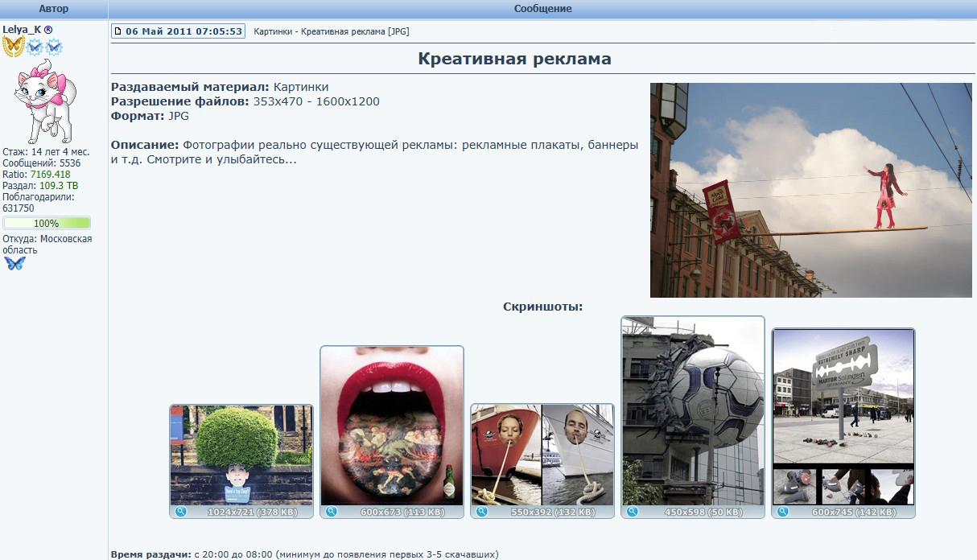Image resolution: width=977 pixels, height=560 pixels.
Task: Click magnifier icon on 600x673 thumbnail
Action: (x=332, y=512)
